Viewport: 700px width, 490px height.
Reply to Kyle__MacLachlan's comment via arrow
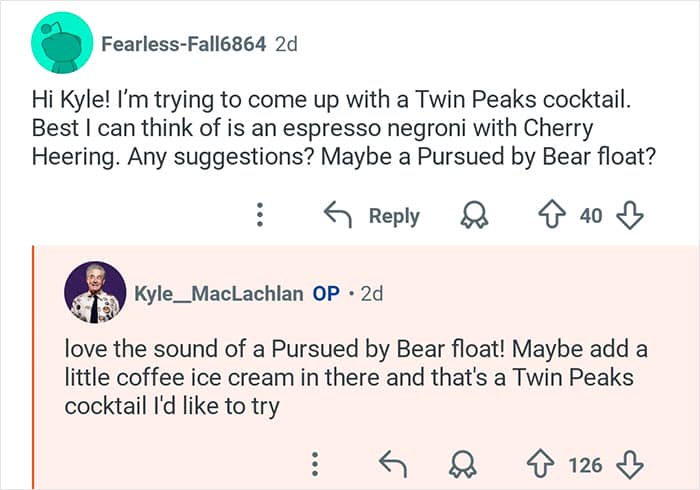click(393, 464)
